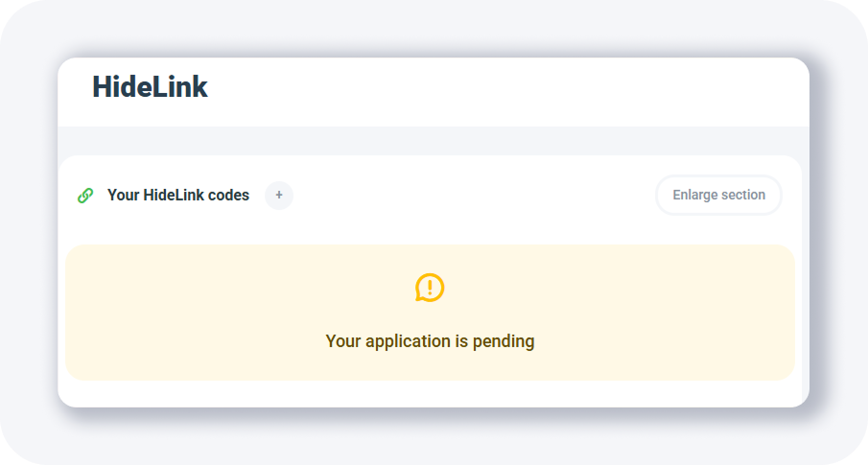
Task: Click 'Your' in the codes section heading
Action: (123, 196)
